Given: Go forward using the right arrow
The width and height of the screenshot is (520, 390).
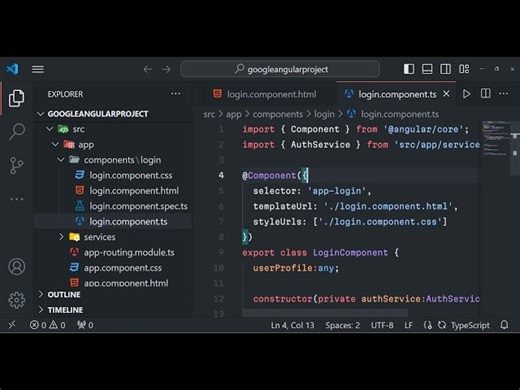Looking at the screenshot, I should coord(166,69).
